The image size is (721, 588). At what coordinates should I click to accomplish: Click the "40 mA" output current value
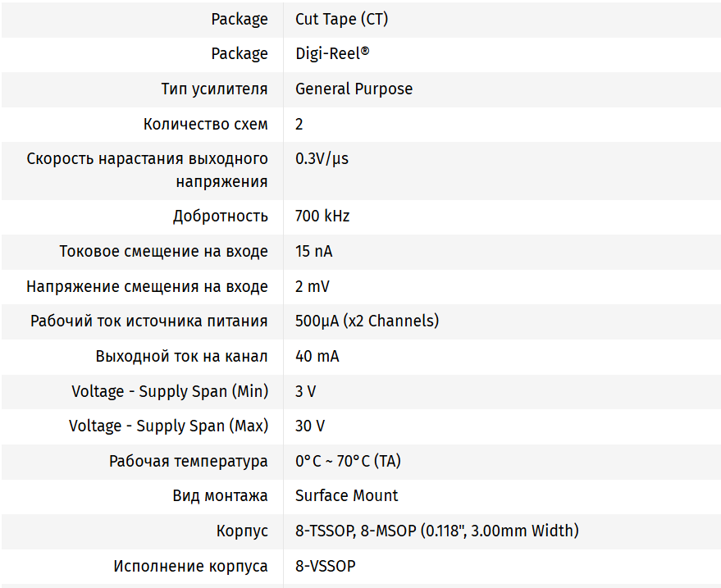click(x=317, y=356)
